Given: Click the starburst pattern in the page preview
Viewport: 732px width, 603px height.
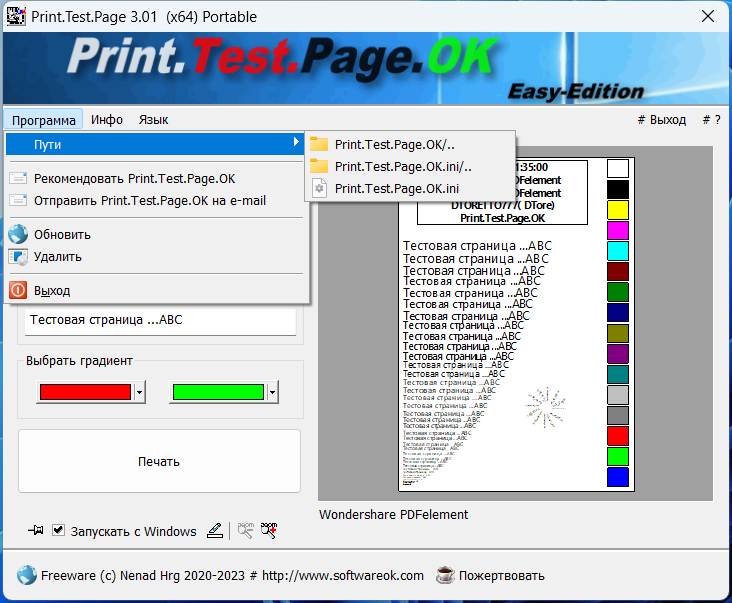Looking at the screenshot, I should click(546, 407).
